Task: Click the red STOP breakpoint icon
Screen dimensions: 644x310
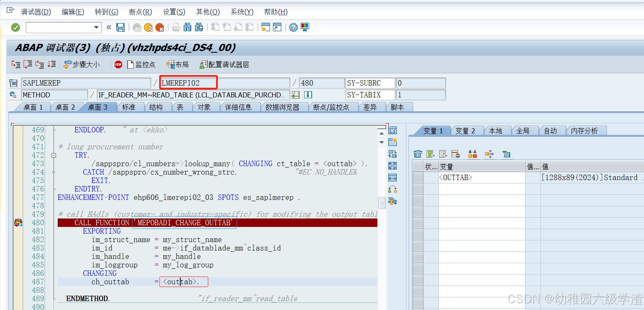Action: 118,65
